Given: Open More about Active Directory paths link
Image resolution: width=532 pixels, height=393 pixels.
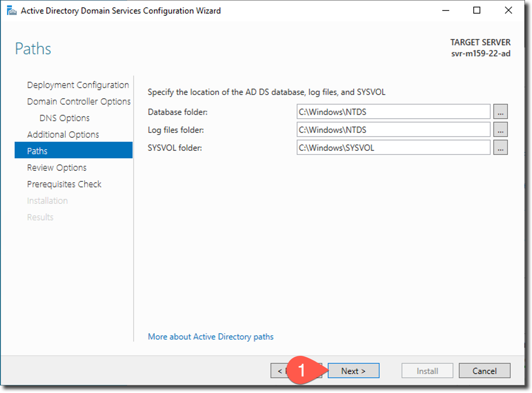Looking at the screenshot, I should (x=210, y=336).
